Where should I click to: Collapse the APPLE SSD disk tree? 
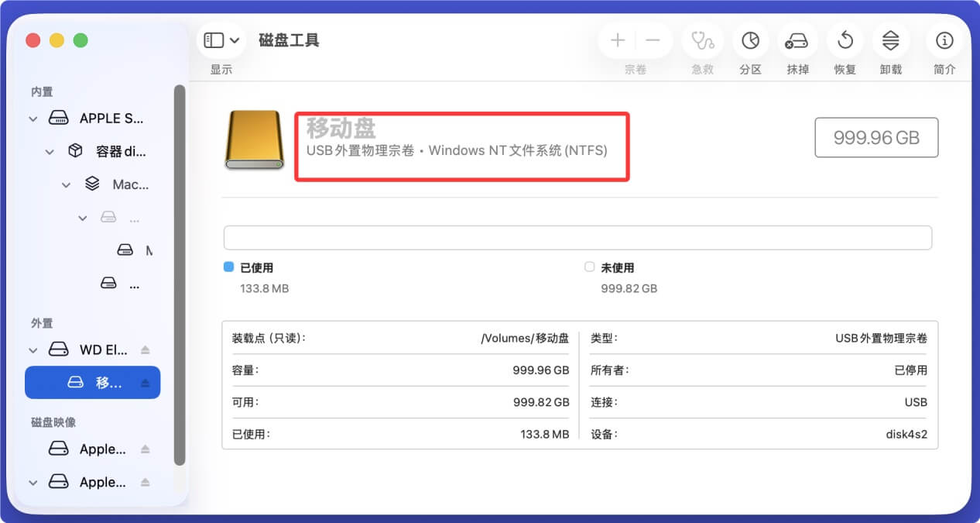point(33,118)
